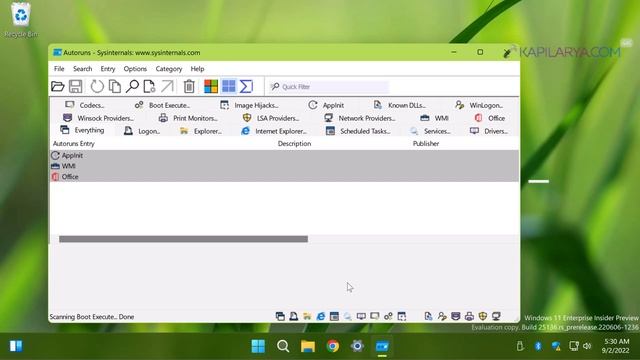Click the Known DLLs status bar icon
The image size is (640, 360).
coord(428,316)
